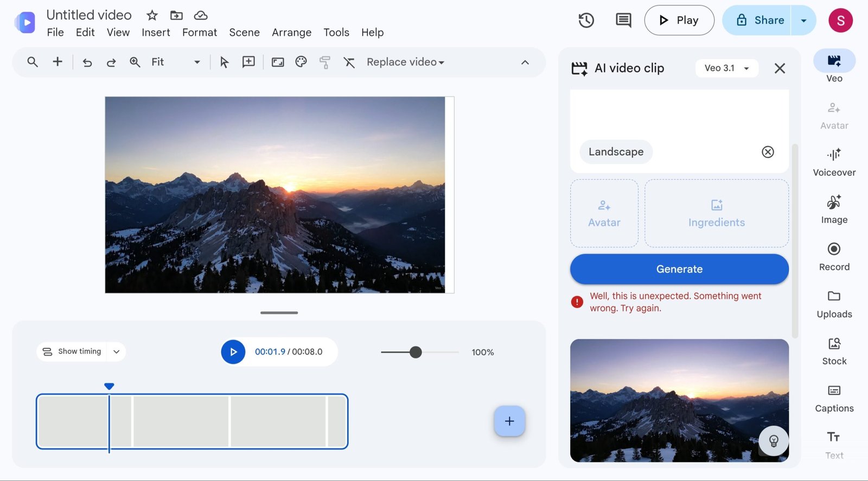
Task: Click the Play button in header
Action: pyautogui.click(x=679, y=21)
